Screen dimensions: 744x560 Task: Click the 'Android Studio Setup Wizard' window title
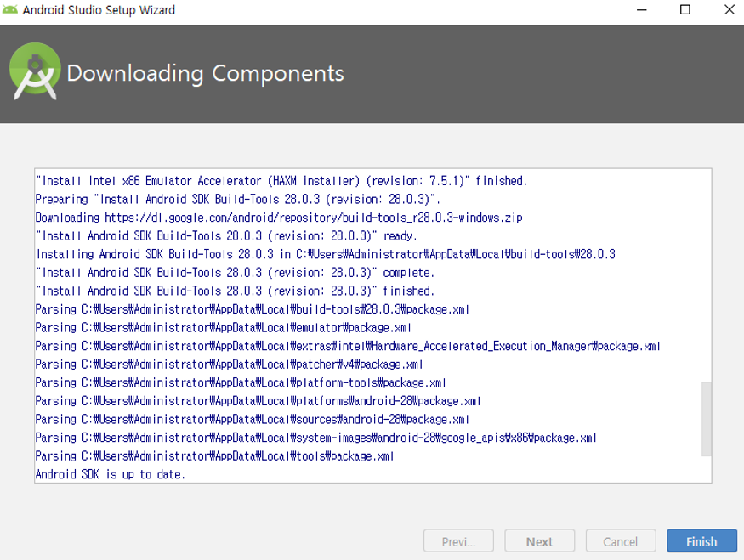[99, 10]
